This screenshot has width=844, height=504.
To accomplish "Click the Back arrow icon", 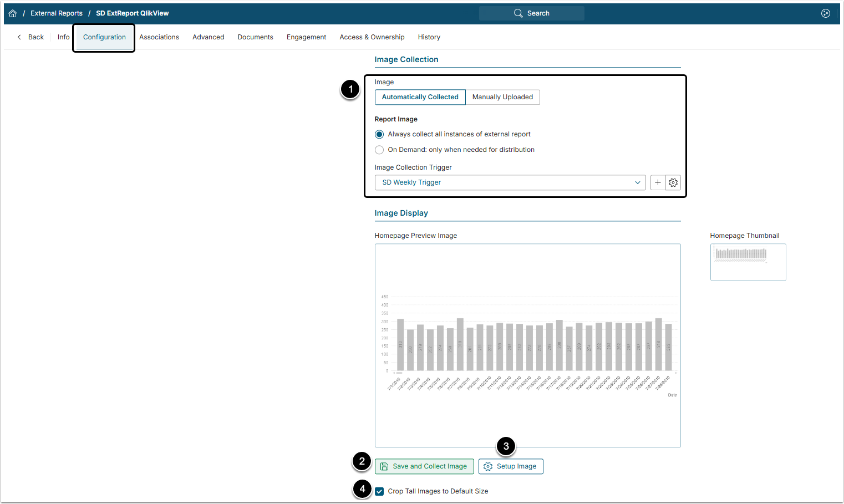I will tap(19, 37).
